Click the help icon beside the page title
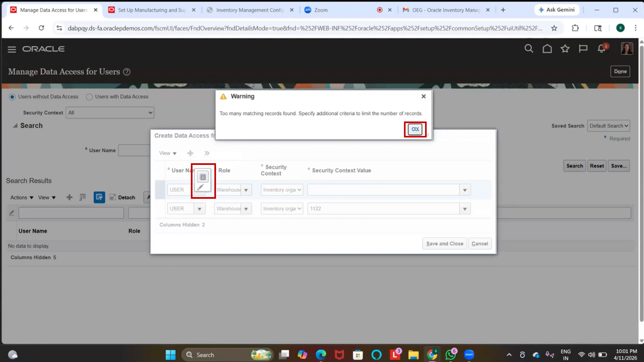The height and width of the screenshot is (362, 644). point(126,72)
